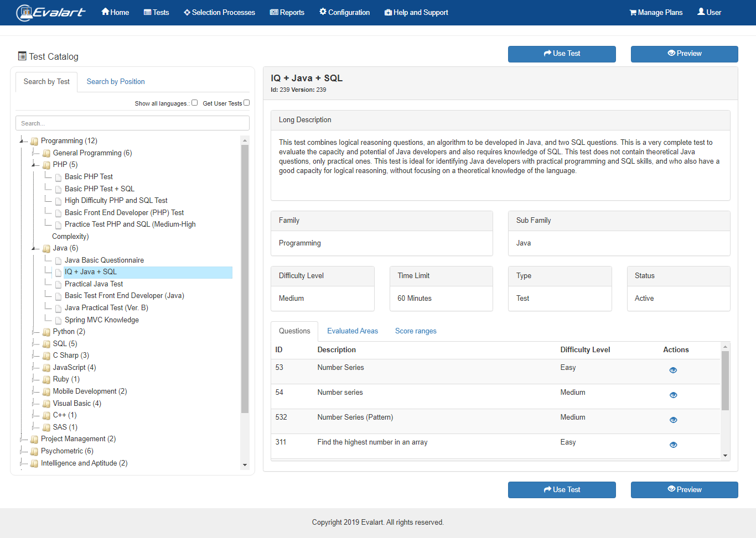756x538 pixels.
Task: Click the Ruby folder icon
Action: 46,380
